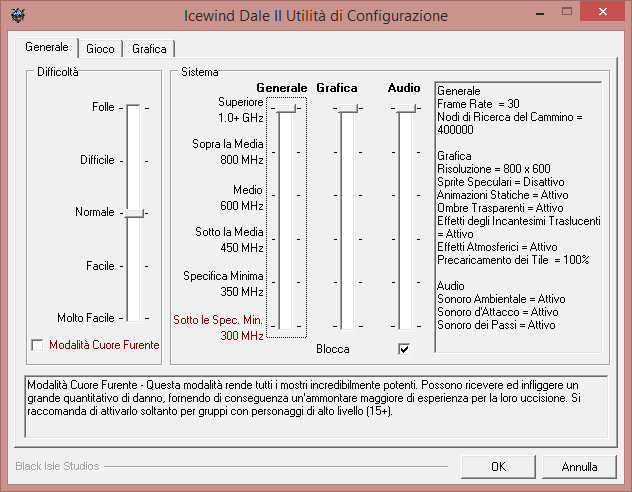Click the Difficile difficulty label
Image resolution: width=632 pixels, height=492 pixels.
97,160
